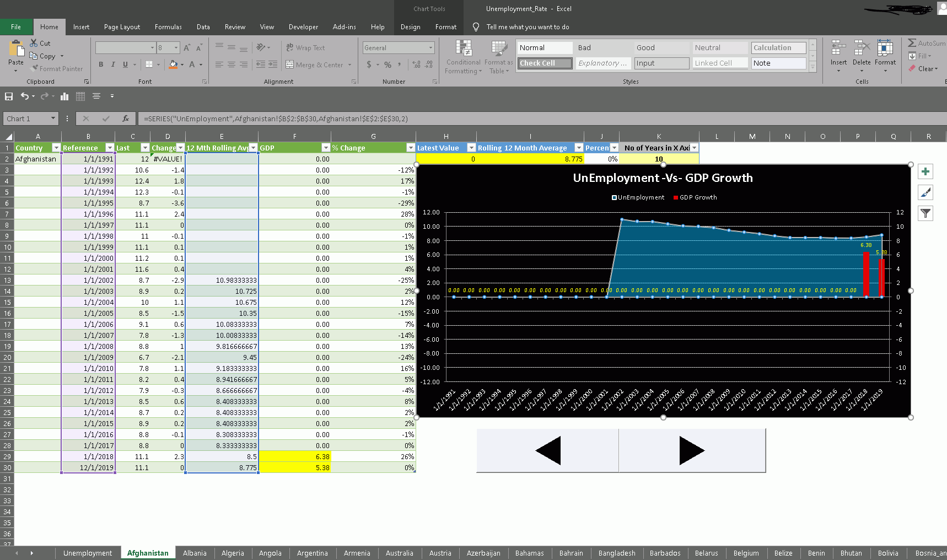This screenshot has width=947, height=560.
Task: Click the Save icon in quick access toolbar
Action: tap(9, 96)
